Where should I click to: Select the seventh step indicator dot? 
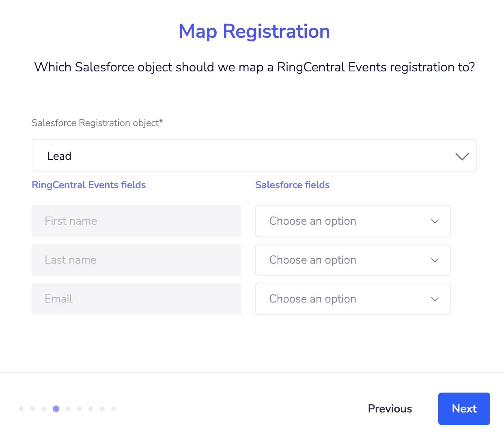pyautogui.click(x=91, y=409)
